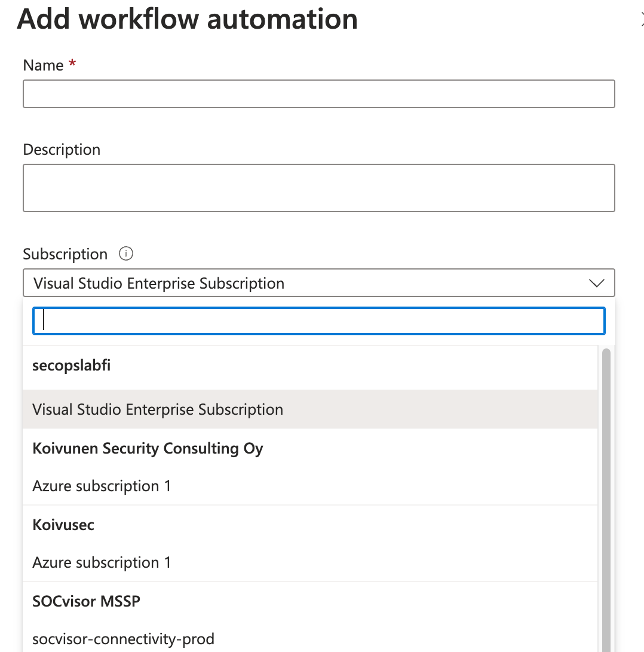Click the Koivunen Security Consulting Oy group header
This screenshot has height=652, width=644.
148,449
